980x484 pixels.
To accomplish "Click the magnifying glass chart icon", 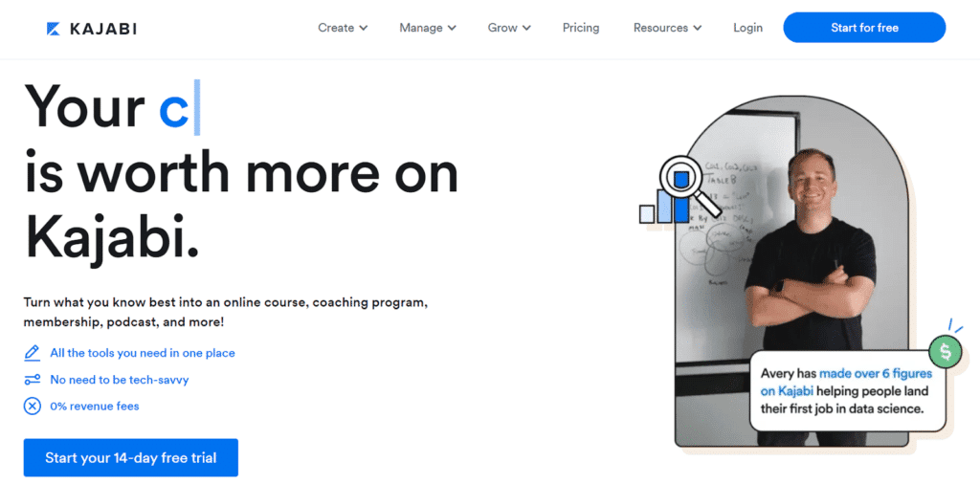I will (681, 189).
